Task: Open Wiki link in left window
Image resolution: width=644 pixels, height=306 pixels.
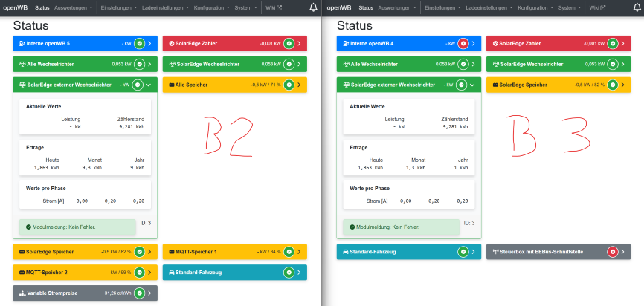Action: pyautogui.click(x=274, y=7)
